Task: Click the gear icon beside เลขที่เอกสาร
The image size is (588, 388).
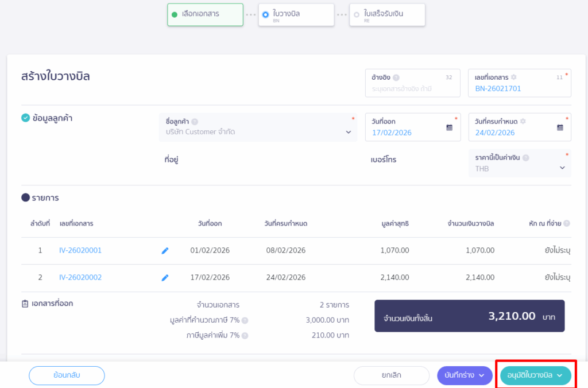Action: tap(513, 77)
